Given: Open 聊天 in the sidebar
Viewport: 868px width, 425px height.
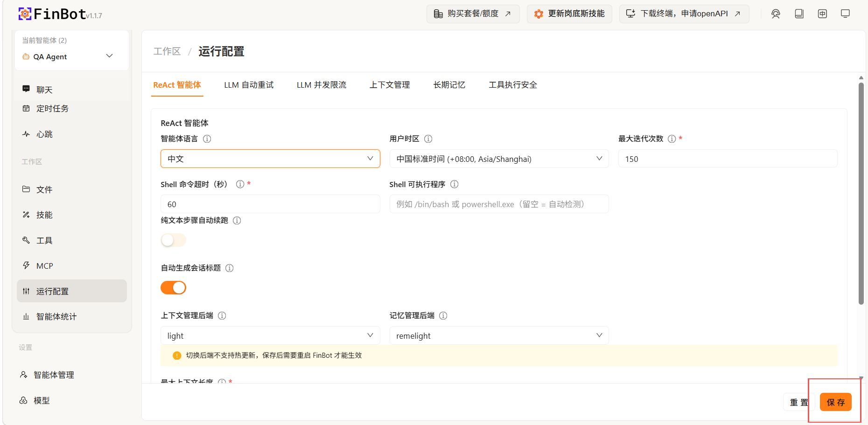Looking at the screenshot, I should (72, 90).
